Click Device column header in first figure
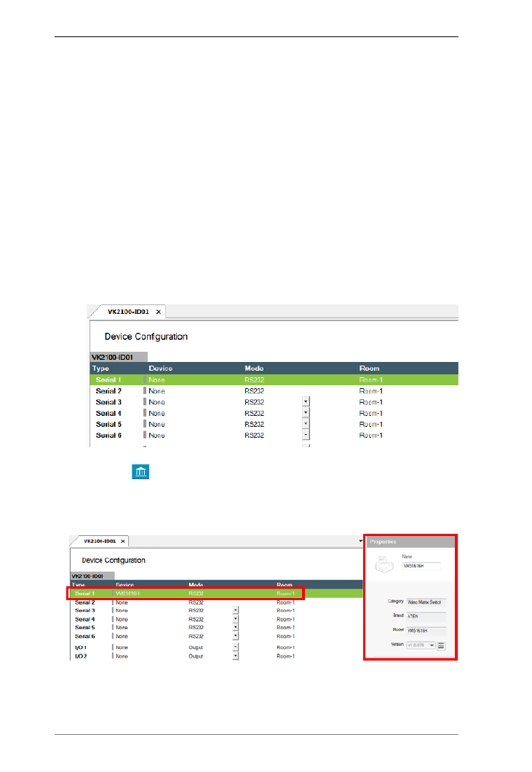The image size is (532, 772). point(161,369)
